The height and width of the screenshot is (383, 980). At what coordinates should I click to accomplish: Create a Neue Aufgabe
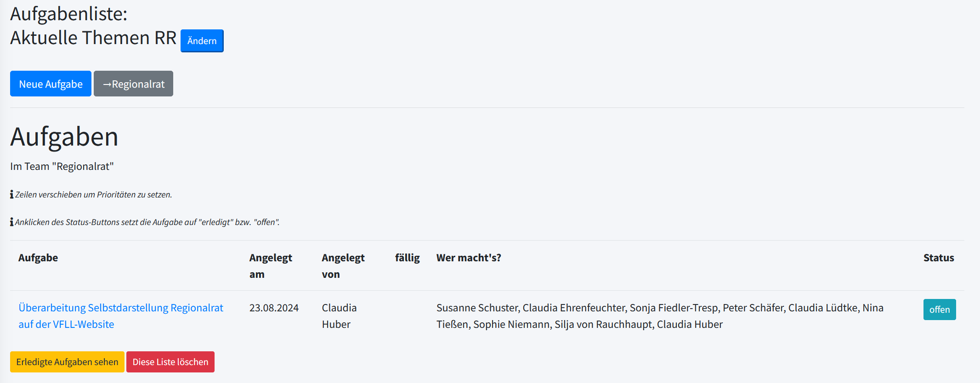pyautogui.click(x=51, y=84)
